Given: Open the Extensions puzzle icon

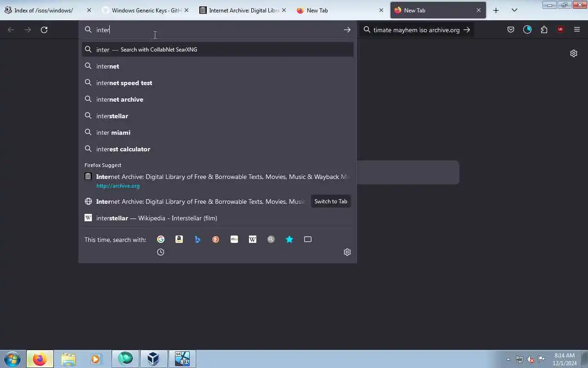Looking at the screenshot, I should click(544, 29).
